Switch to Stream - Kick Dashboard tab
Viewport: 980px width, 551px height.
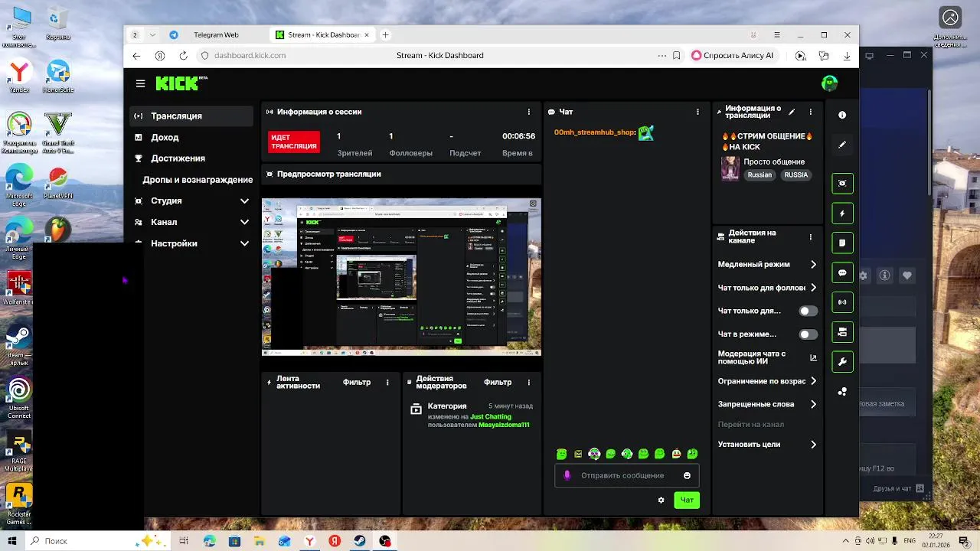point(323,34)
